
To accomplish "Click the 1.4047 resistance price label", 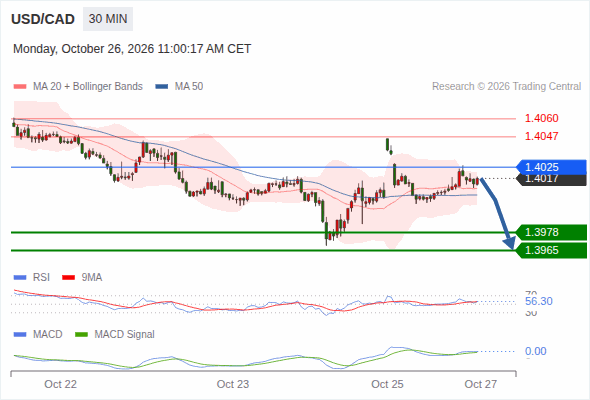I will [541, 136].
